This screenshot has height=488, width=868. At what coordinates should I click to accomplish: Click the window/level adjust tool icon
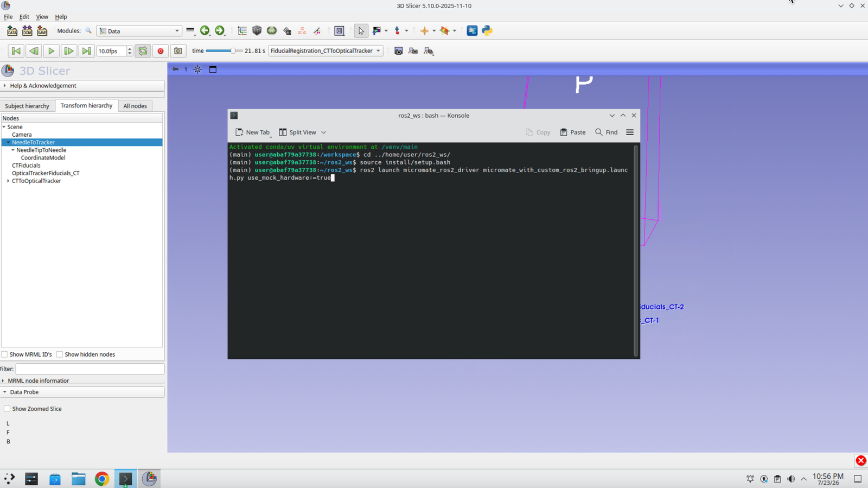pos(376,31)
